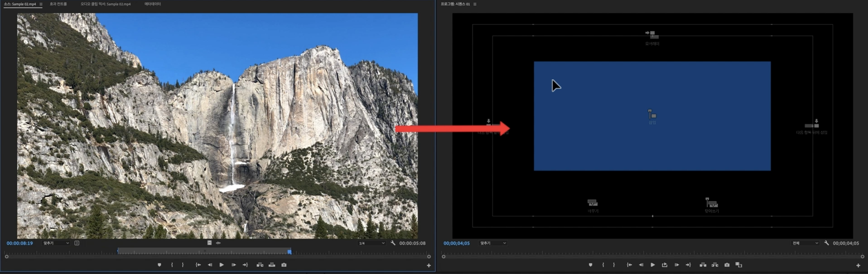Image resolution: width=868 pixels, height=274 pixels.
Task: Open playback resolution dropdown showing 1/4
Action: (371, 243)
